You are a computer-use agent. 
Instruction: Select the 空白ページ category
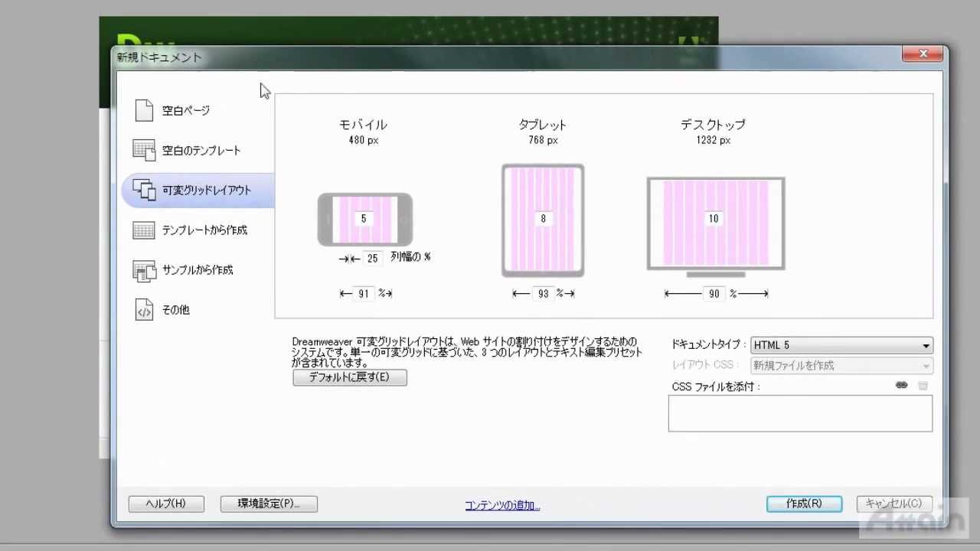197,111
